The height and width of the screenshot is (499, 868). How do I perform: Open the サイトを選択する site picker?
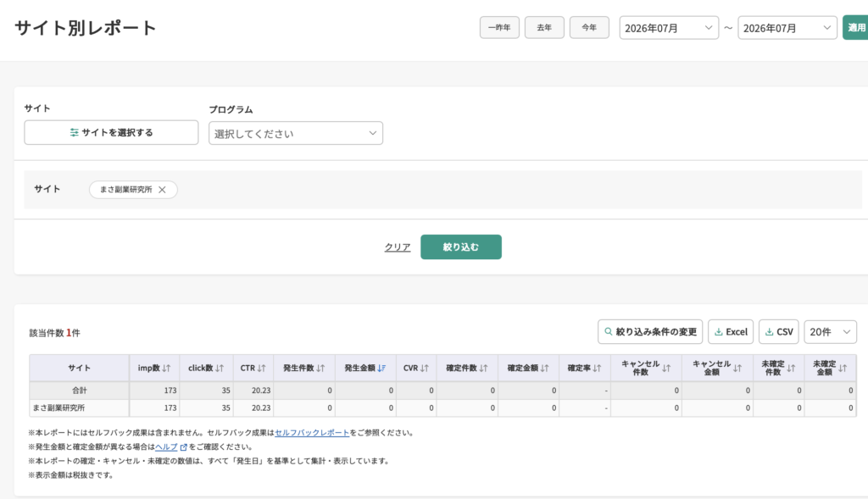tap(111, 133)
